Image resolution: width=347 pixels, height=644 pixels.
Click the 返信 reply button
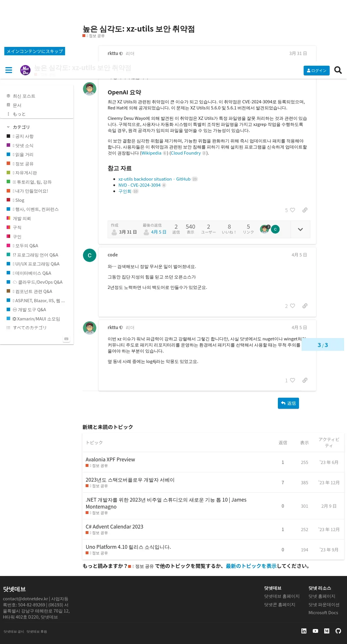(288, 403)
